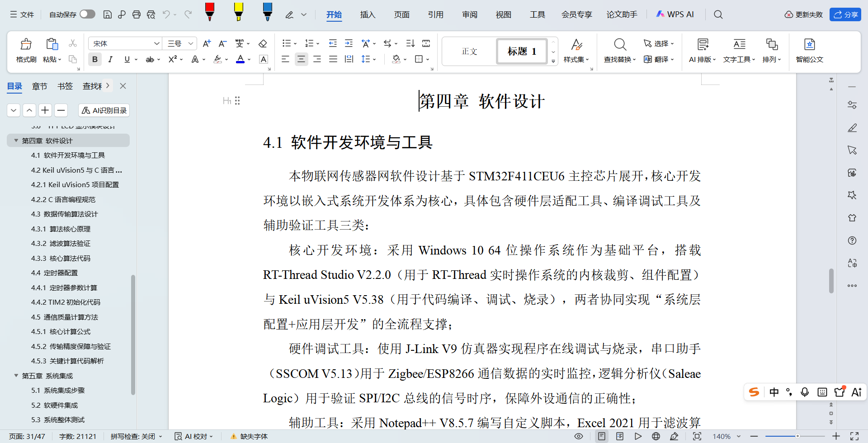Screen dimensions: 868x443
Task: Click AI识别目录 button
Action: tap(104, 110)
